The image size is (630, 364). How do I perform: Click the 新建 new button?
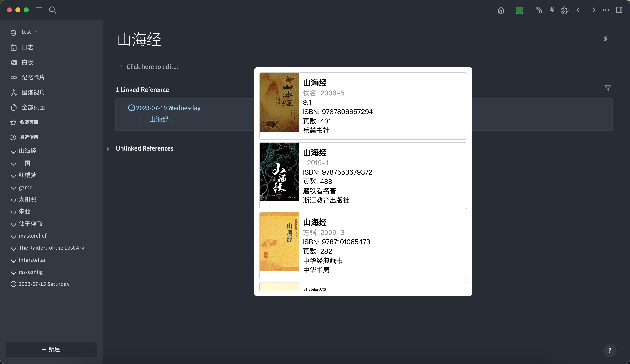[x=51, y=349]
